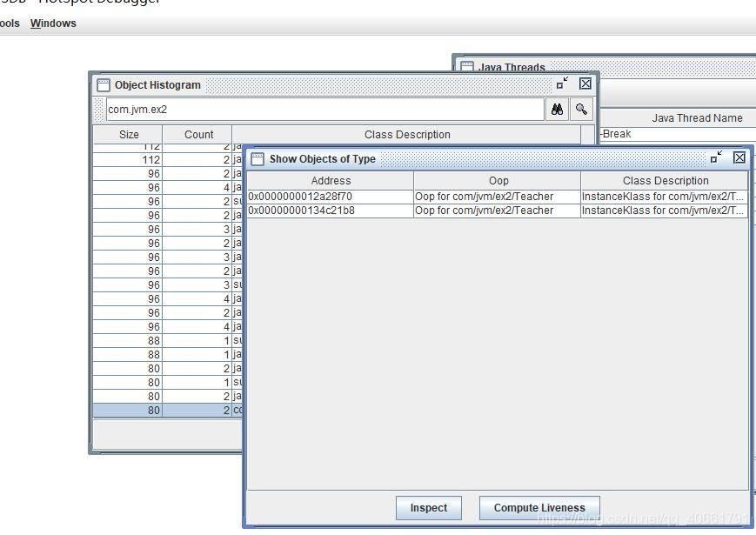Click the Show Objects of Type title bar
This screenshot has height=535, width=756.
click(x=498, y=158)
